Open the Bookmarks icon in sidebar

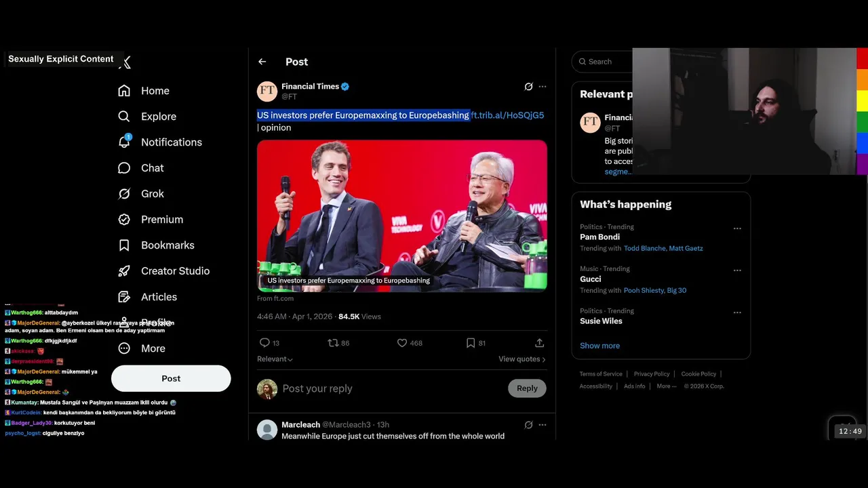pyautogui.click(x=124, y=245)
